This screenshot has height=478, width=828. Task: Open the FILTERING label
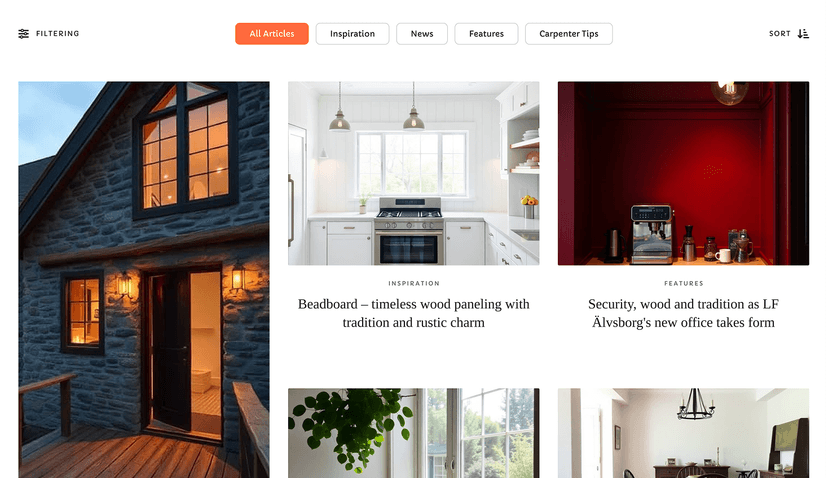(x=58, y=34)
